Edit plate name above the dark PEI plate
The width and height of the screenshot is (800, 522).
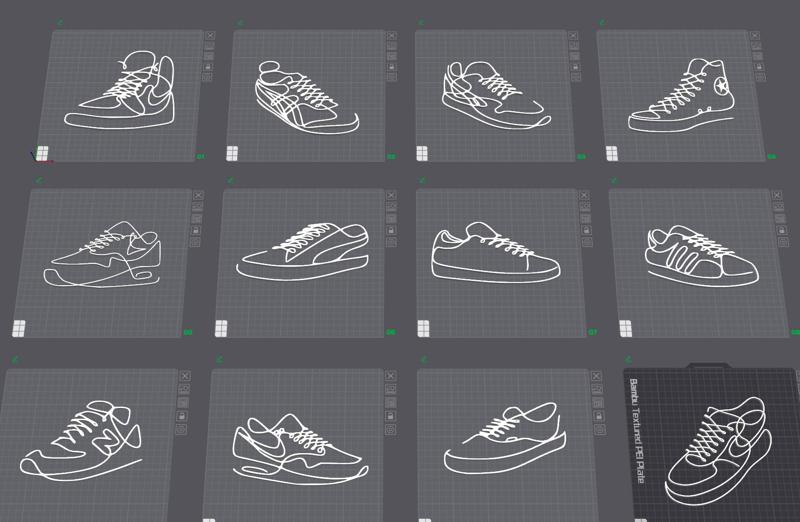628,360
